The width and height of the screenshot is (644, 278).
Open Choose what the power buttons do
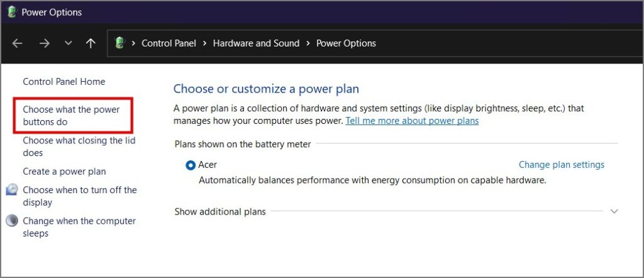70,116
